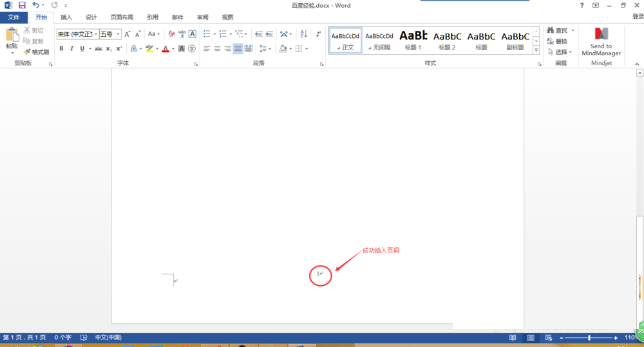Screen dimensions: 644x347
Task: Open the Change Case (Aa) dropdown
Action: pyautogui.click(x=154, y=34)
